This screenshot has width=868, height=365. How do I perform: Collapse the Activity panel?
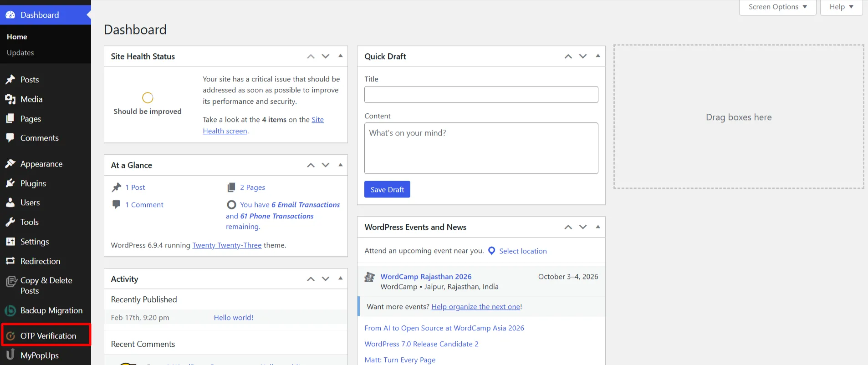tap(341, 278)
